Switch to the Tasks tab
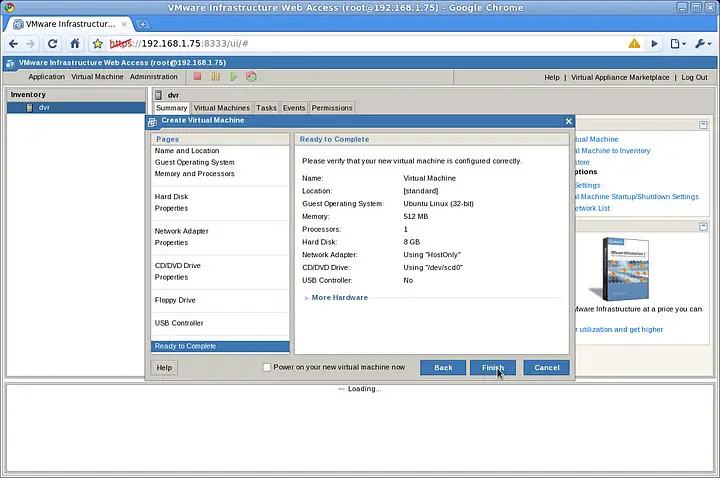720x478 pixels. point(266,108)
